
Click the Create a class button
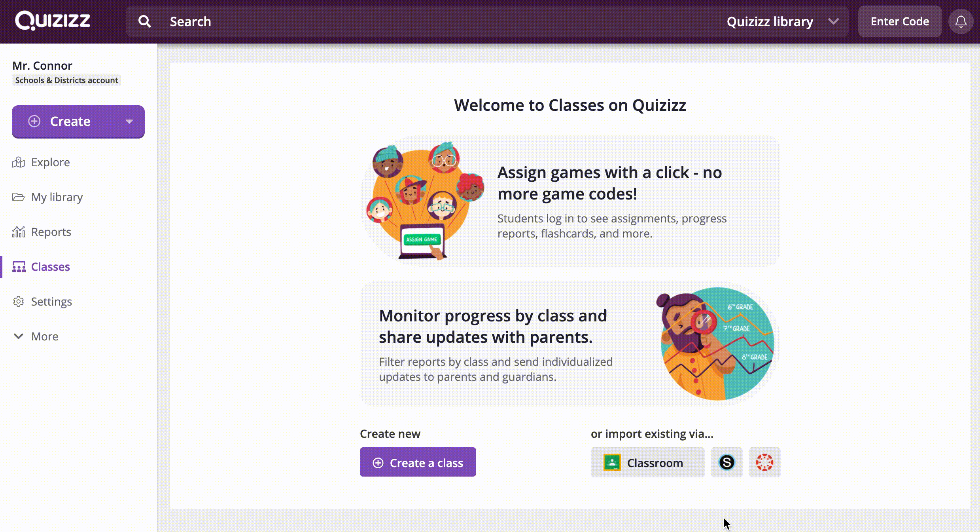pyautogui.click(x=417, y=463)
